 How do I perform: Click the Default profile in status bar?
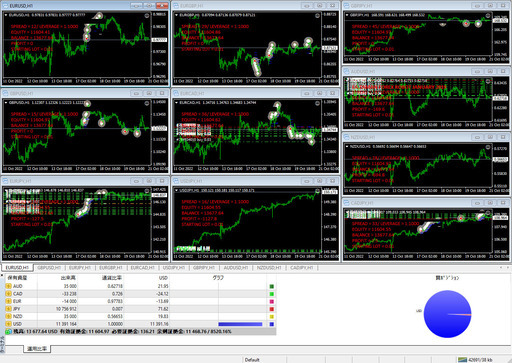[252, 360]
